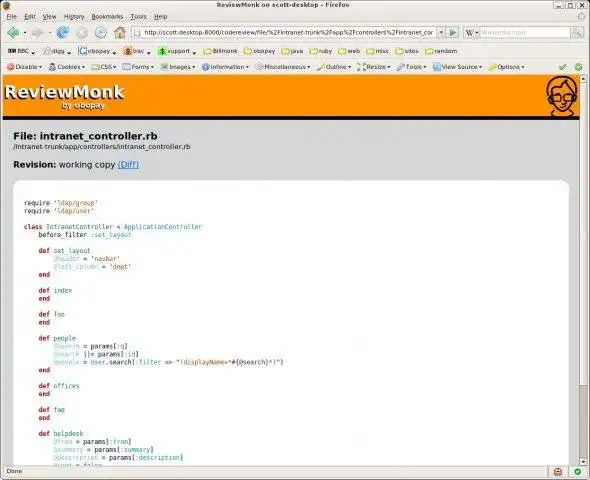The width and height of the screenshot is (590, 480).
Task: Click the green circle toolbar status icon
Action: (578, 67)
